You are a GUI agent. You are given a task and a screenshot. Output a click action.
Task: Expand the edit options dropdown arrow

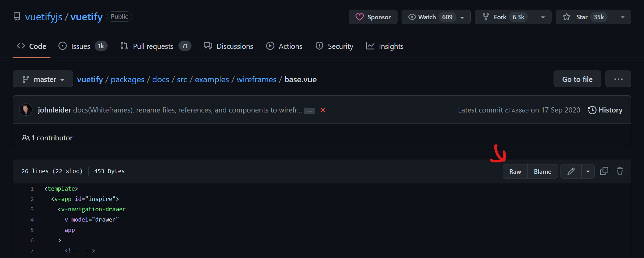588,171
